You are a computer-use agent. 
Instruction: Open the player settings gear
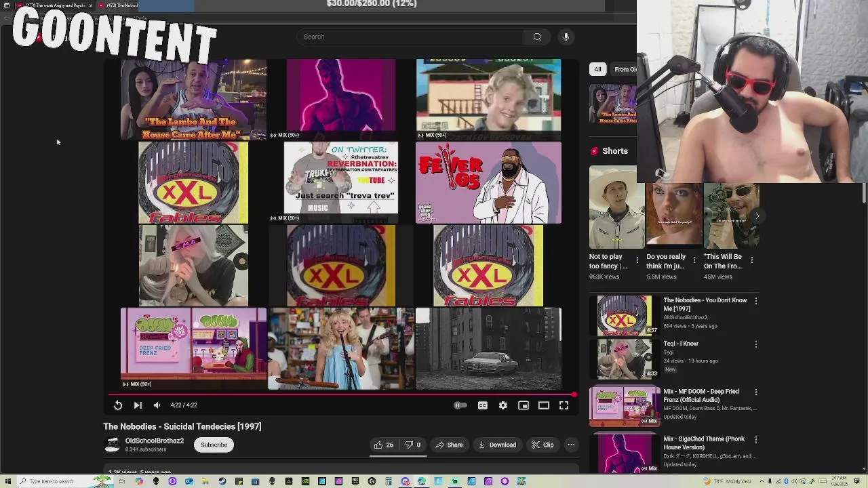point(503,405)
